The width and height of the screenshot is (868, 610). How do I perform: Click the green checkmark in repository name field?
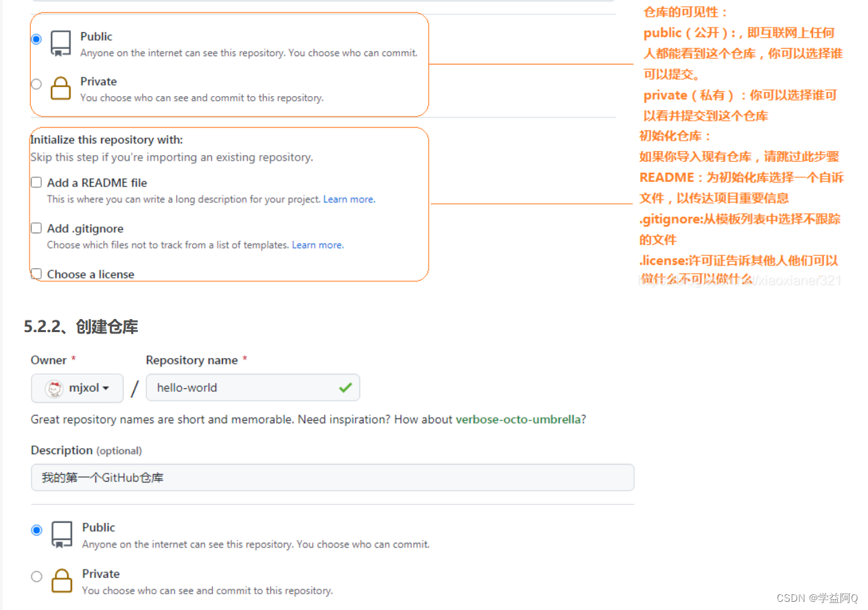[x=345, y=388]
